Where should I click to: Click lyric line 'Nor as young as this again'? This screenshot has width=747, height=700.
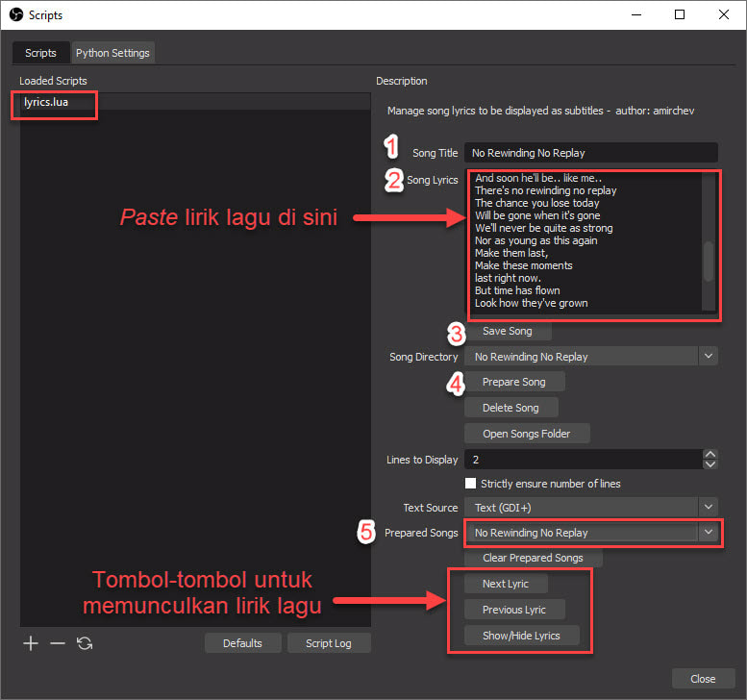tap(535, 240)
